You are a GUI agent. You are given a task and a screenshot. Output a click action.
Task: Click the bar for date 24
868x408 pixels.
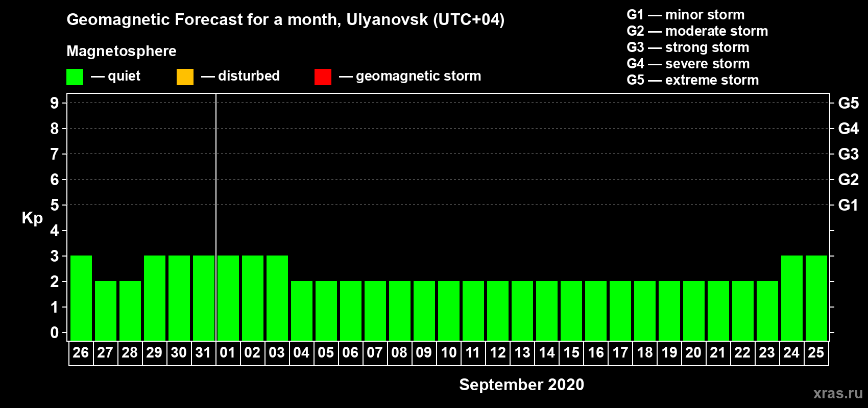pyautogui.click(x=792, y=298)
